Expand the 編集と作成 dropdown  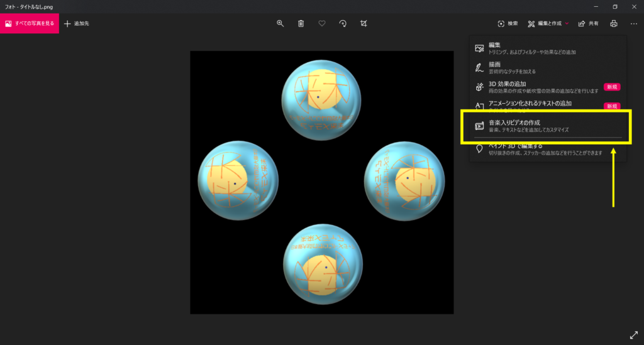(548, 23)
